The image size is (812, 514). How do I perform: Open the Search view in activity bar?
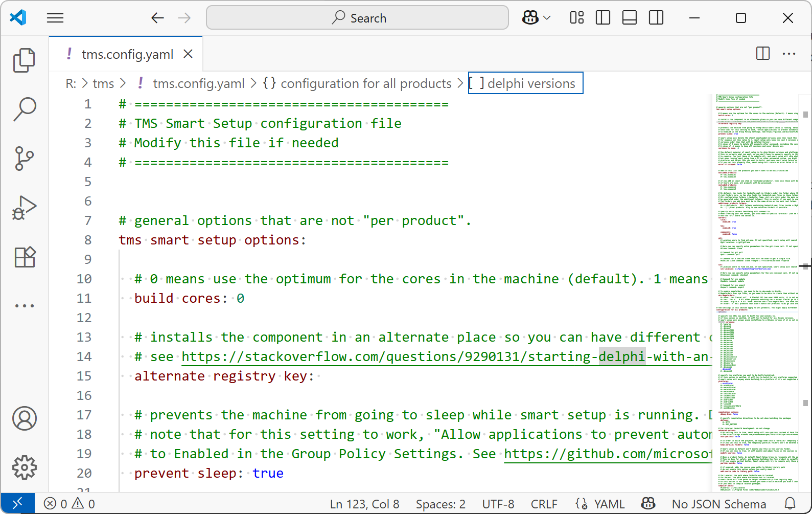(24, 109)
